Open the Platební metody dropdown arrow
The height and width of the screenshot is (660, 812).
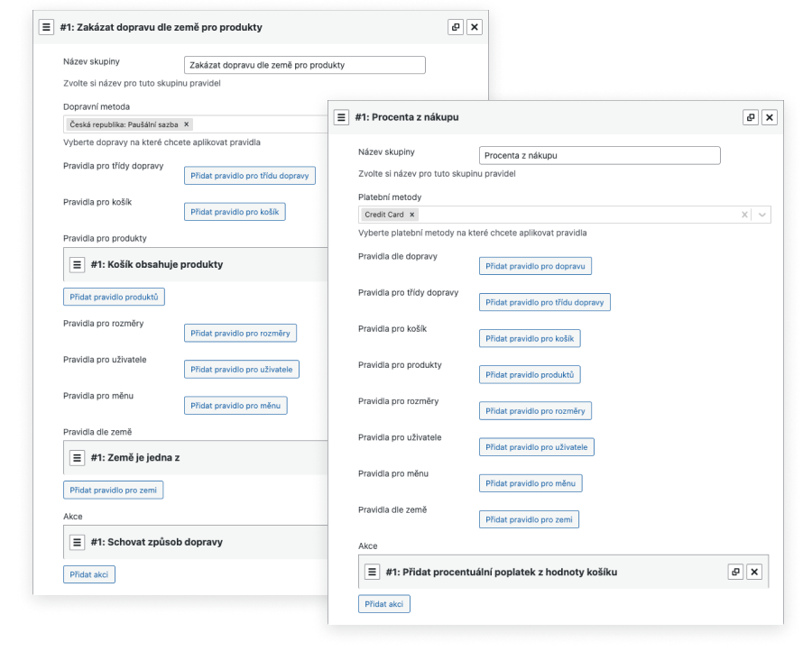click(762, 215)
